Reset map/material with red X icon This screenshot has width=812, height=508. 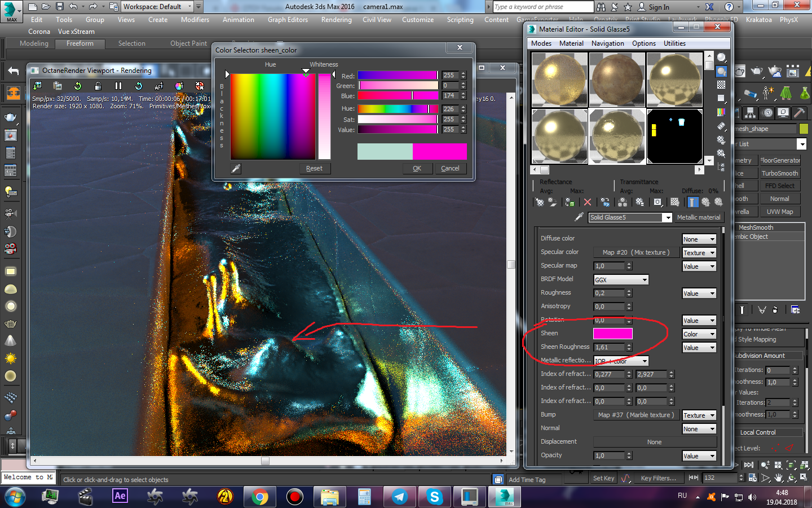tap(588, 202)
